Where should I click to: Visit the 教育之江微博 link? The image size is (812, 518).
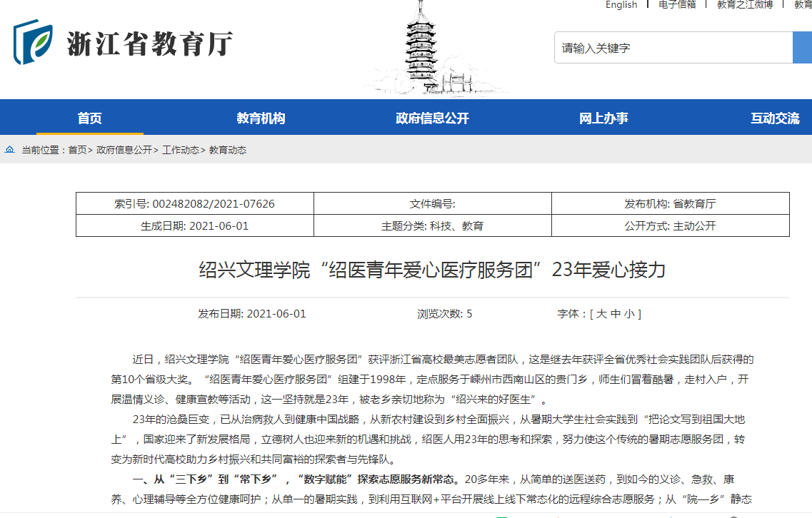pos(744,5)
